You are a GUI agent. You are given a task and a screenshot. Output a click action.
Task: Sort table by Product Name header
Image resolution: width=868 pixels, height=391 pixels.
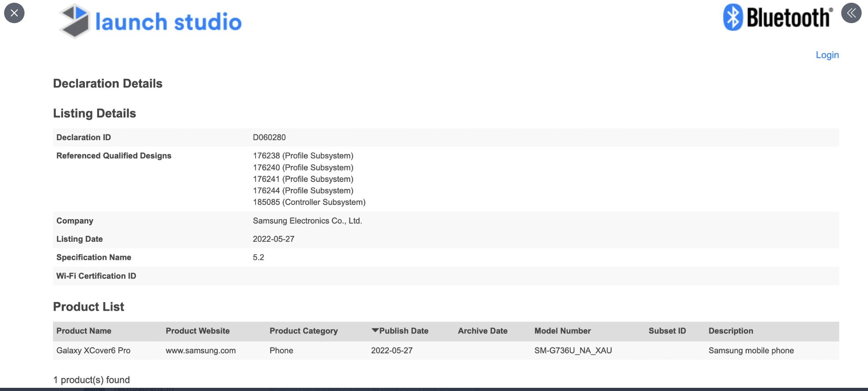click(x=83, y=331)
